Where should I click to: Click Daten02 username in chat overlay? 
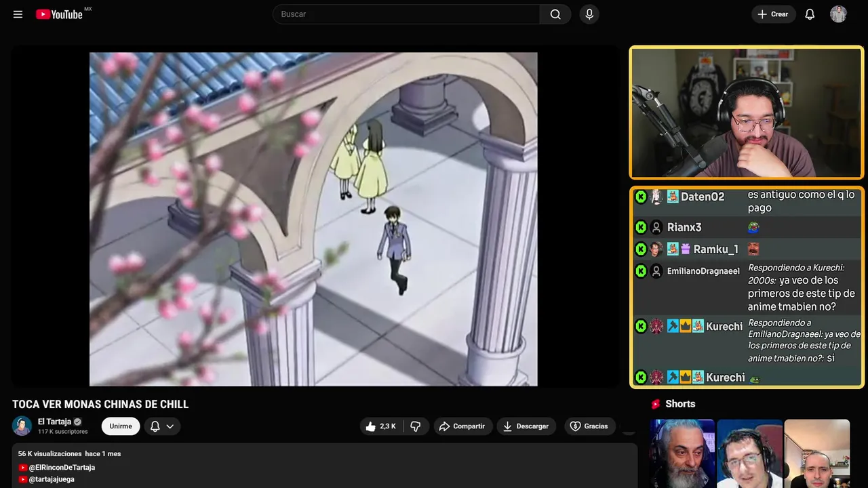(x=703, y=197)
